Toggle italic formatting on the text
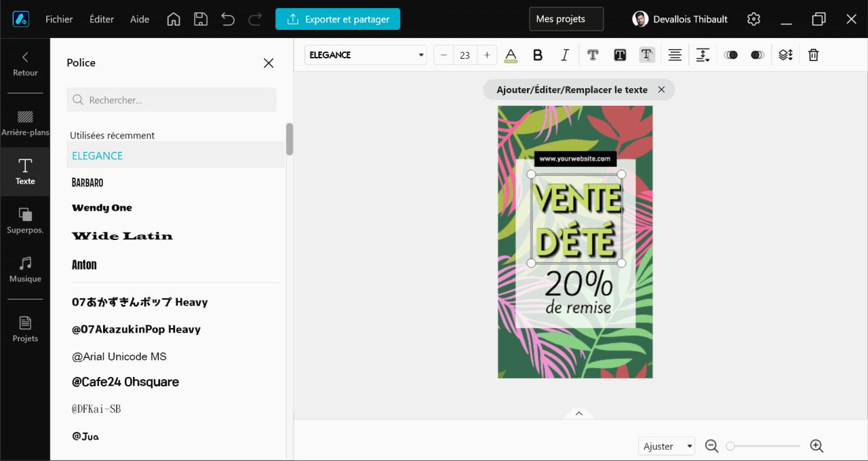The height and width of the screenshot is (461, 868). coord(565,55)
